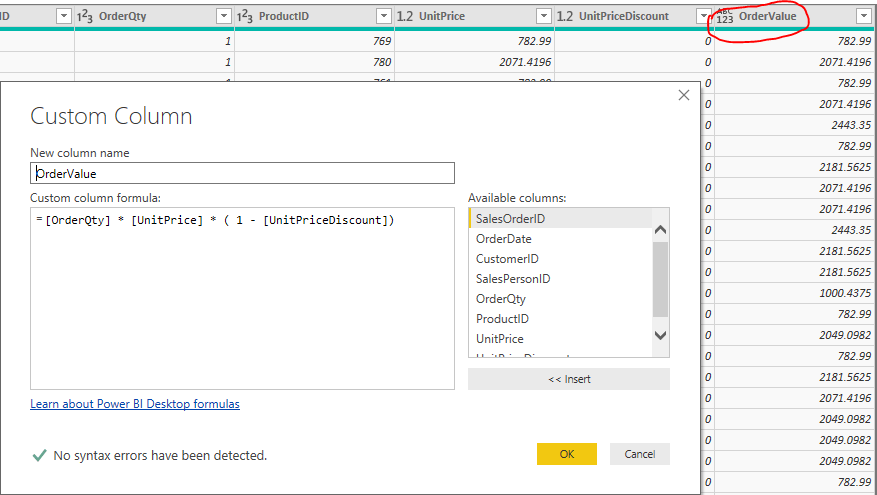The image size is (877, 495).
Task: Click the OrderValue ABC123 type icon
Action: (725, 16)
